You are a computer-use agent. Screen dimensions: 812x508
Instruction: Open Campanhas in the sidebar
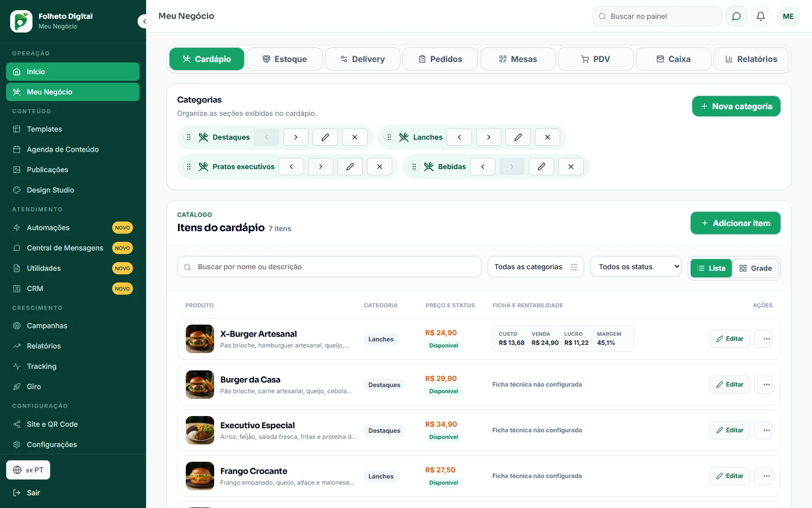[x=73, y=326]
